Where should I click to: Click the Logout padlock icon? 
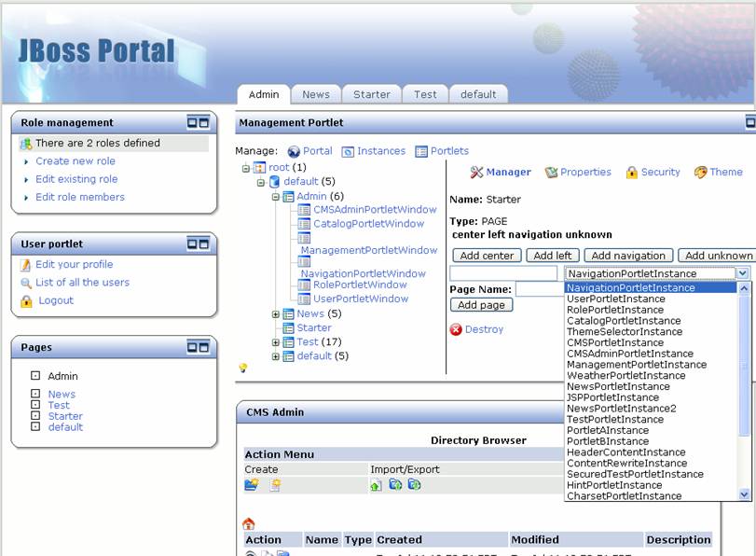point(26,301)
